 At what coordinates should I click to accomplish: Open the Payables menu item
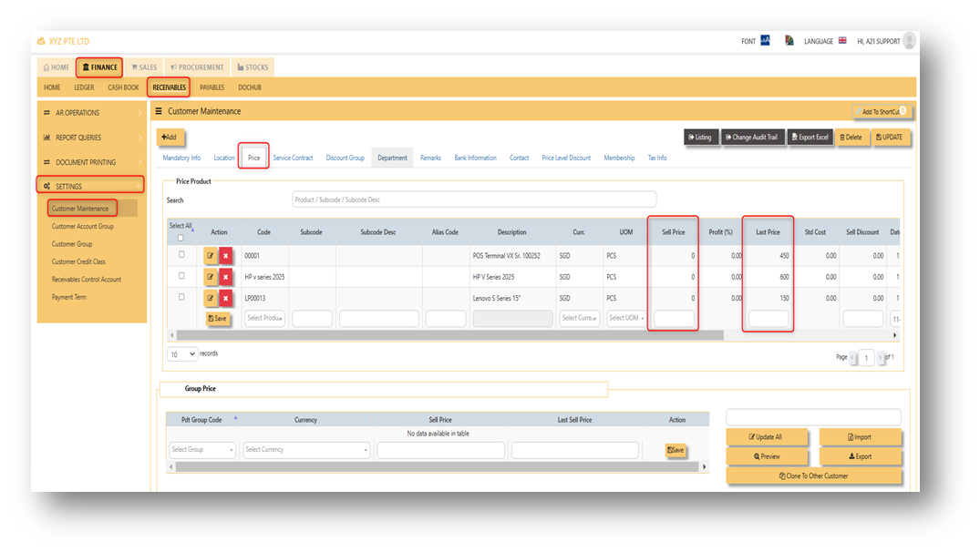[x=211, y=87]
